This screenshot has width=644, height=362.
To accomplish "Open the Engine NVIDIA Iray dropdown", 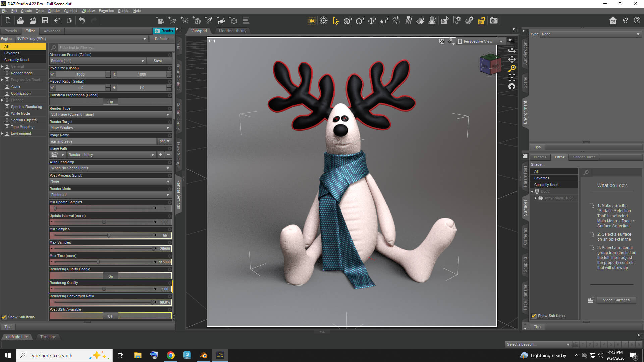I will 81,39.
